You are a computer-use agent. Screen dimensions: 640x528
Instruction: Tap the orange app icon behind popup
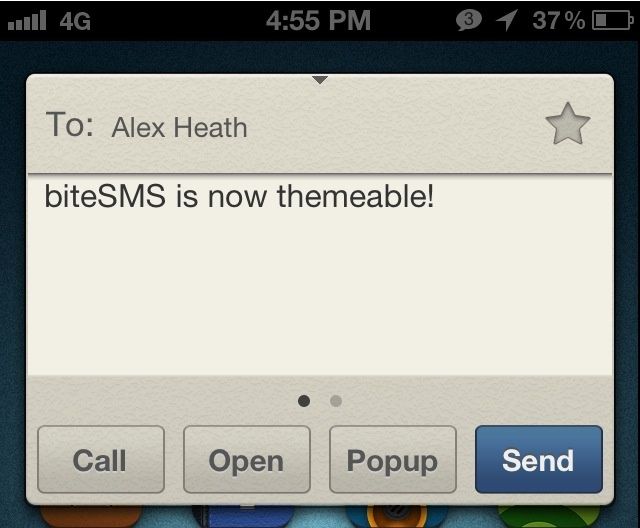91,516
